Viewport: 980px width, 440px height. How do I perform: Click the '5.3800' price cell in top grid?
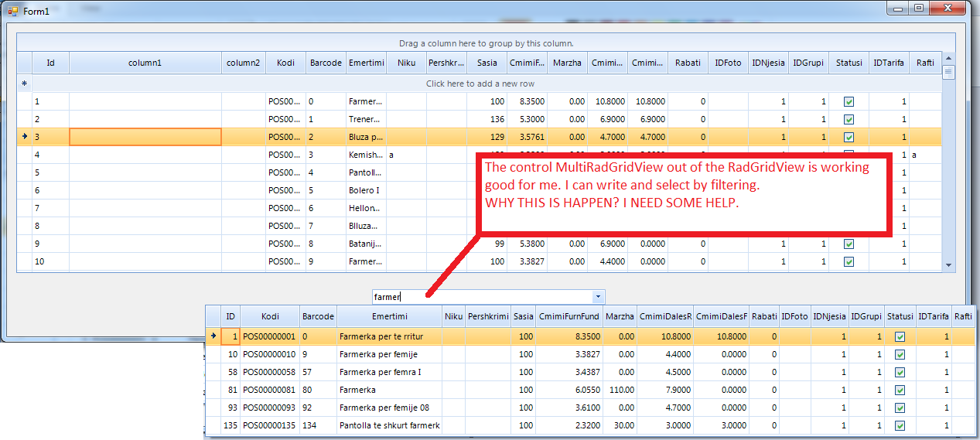[x=528, y=244]
